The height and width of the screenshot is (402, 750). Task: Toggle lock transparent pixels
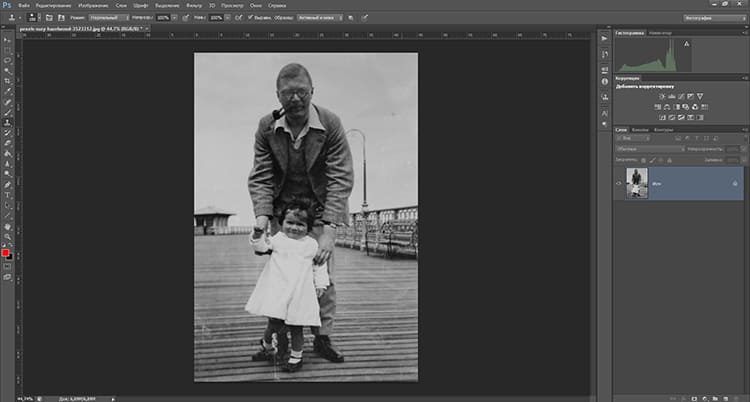[x=643, y=160]
